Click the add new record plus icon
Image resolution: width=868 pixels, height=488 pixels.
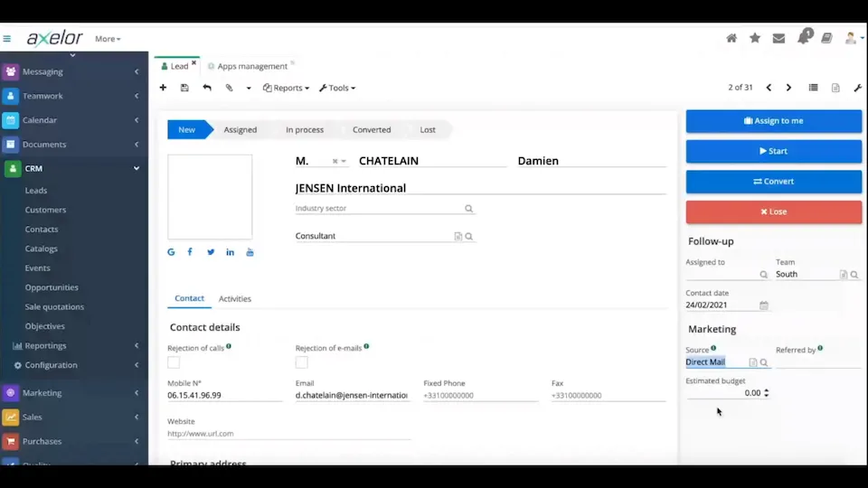click(163, 88)
